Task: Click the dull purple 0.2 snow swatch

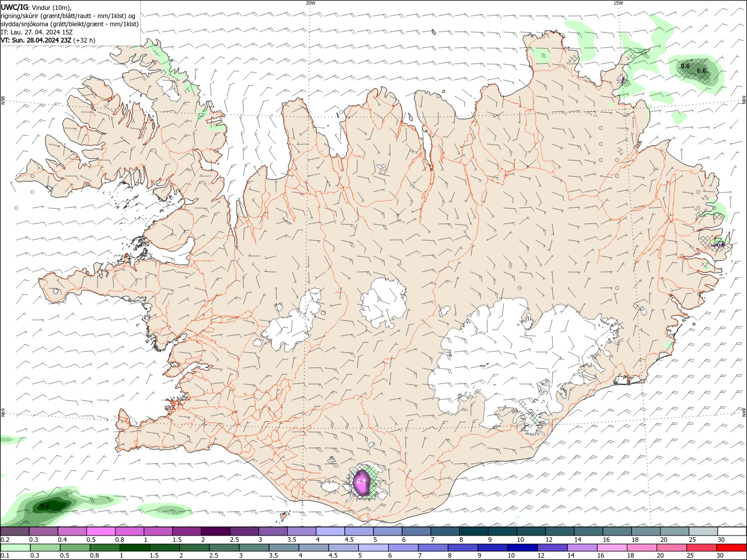Action: pyautogui.click(x=15, y=531)
